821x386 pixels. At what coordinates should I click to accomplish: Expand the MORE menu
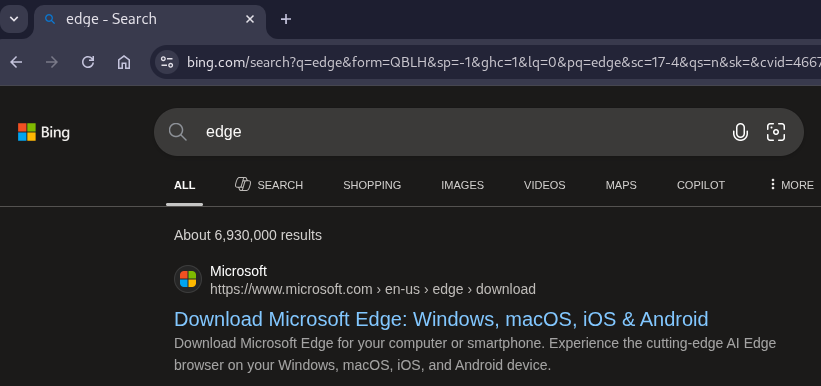(x=791, y=185)
